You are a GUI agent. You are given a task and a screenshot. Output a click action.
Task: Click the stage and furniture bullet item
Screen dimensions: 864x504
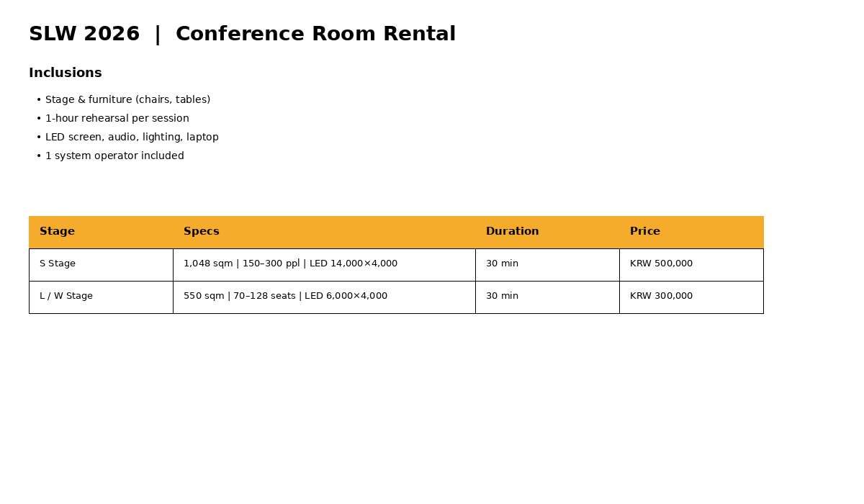127,100
